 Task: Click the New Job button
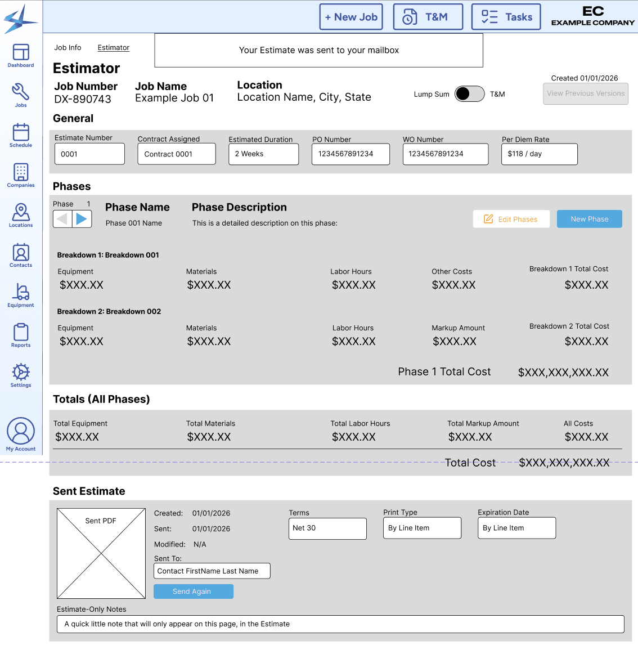[351, 17]
